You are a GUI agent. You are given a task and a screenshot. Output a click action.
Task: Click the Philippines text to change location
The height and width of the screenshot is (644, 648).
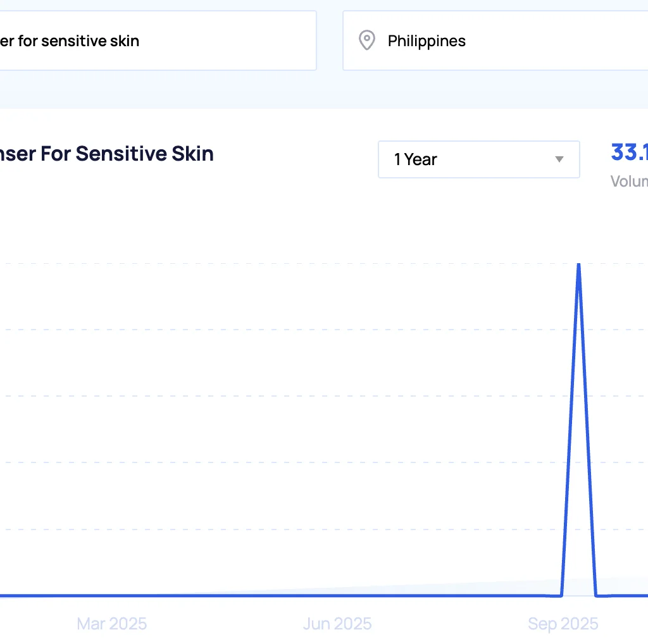(x=427, y=40)
